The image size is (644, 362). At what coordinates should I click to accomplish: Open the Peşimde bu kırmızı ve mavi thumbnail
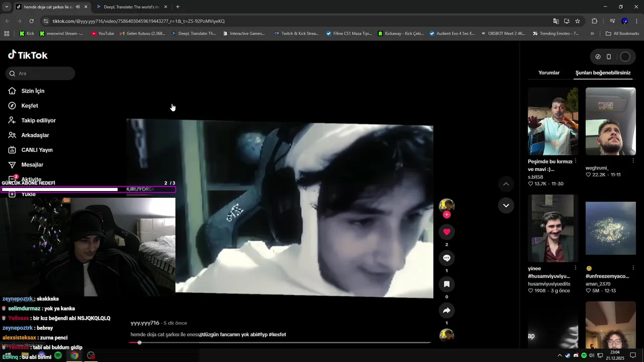[x=553, y=121]
